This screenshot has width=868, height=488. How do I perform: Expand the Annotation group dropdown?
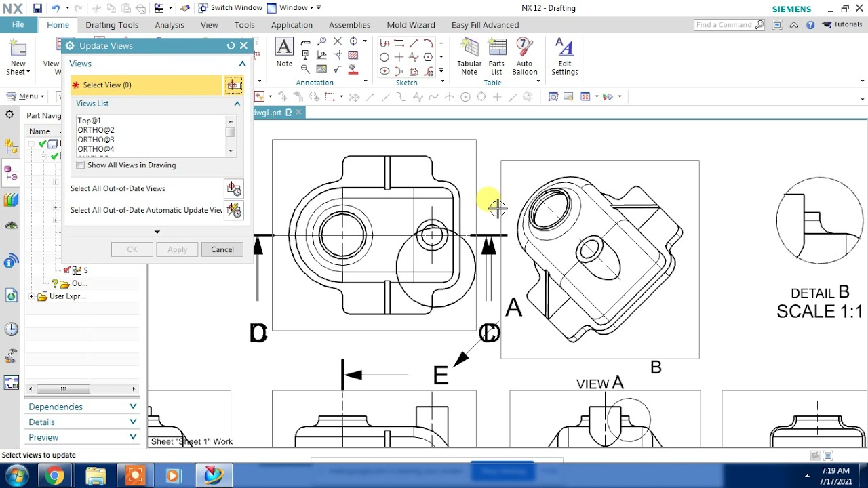pos(366,82)
